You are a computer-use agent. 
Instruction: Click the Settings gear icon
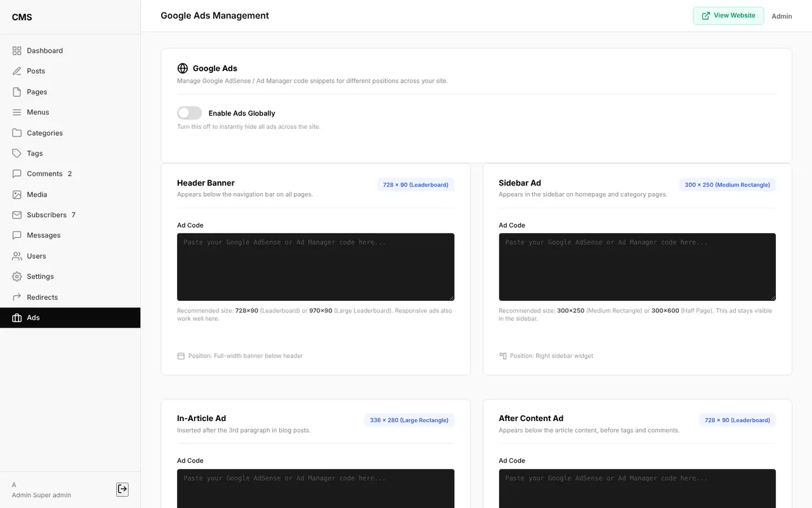click(16, 277)
